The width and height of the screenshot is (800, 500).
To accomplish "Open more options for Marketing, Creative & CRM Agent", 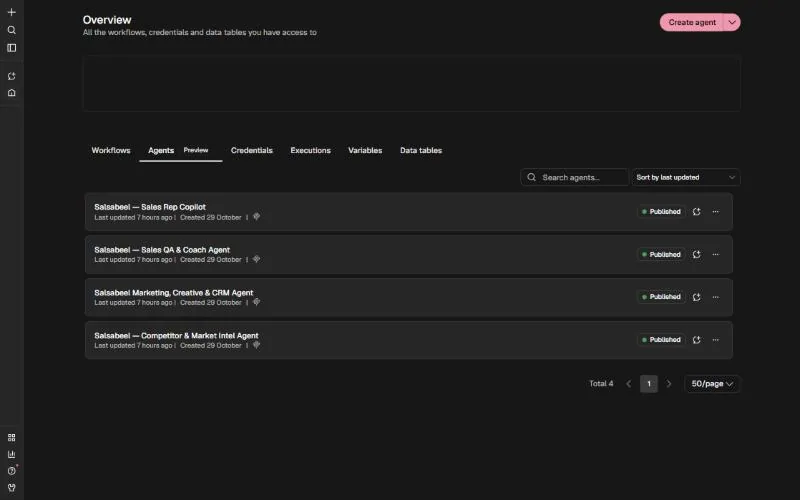I will (x=716, y=297).
